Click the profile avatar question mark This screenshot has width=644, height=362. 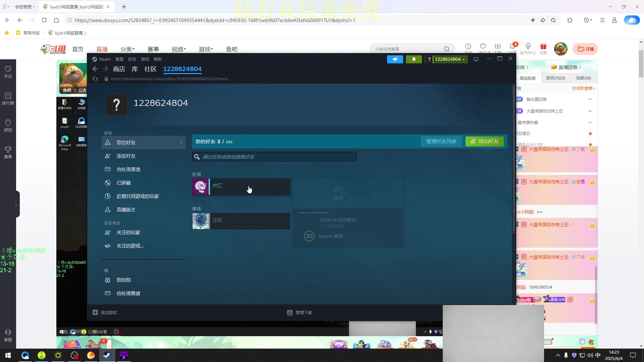point(116,105)
